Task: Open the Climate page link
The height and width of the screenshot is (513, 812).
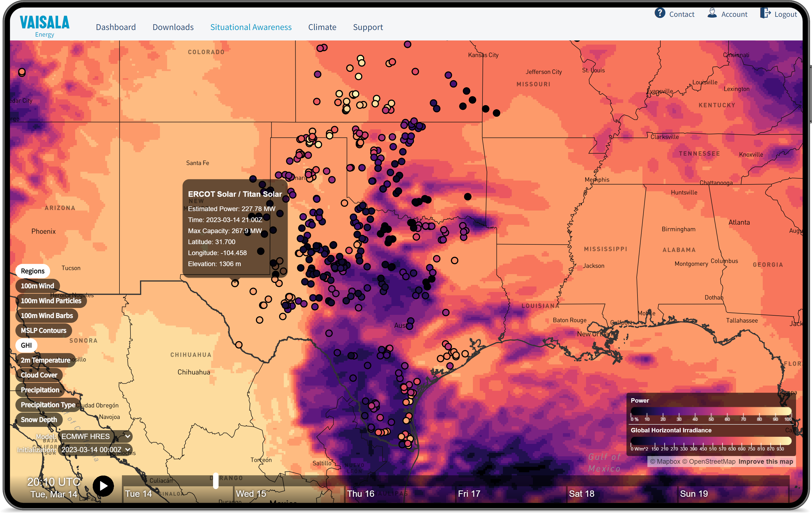Action: coord(322,27)
